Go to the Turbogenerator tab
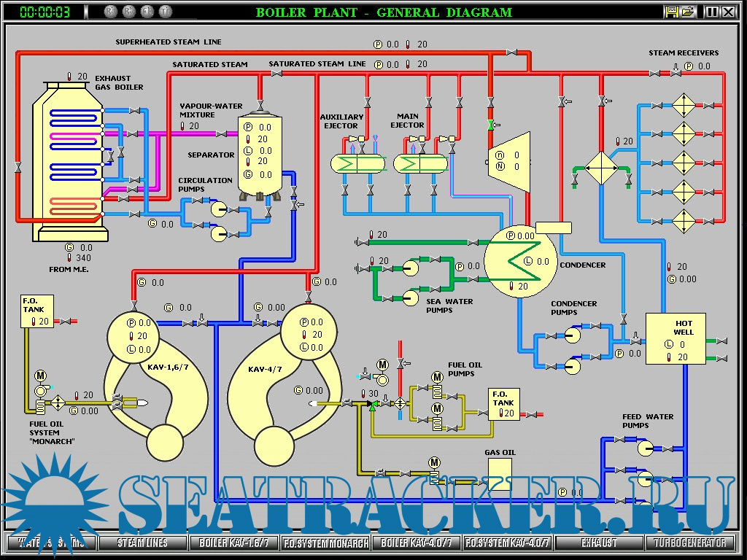Image resolution: width=747 pixels, height=560 pixels. (689, 542)
